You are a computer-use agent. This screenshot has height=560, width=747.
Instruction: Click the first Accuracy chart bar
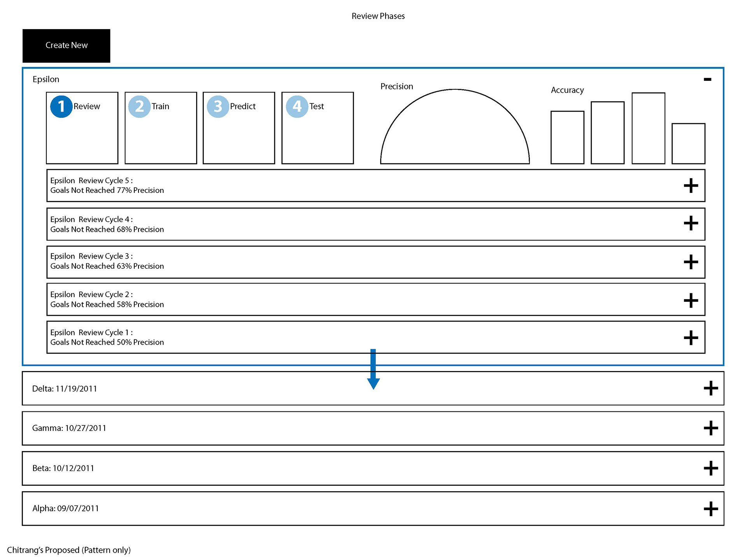(567, 138)
